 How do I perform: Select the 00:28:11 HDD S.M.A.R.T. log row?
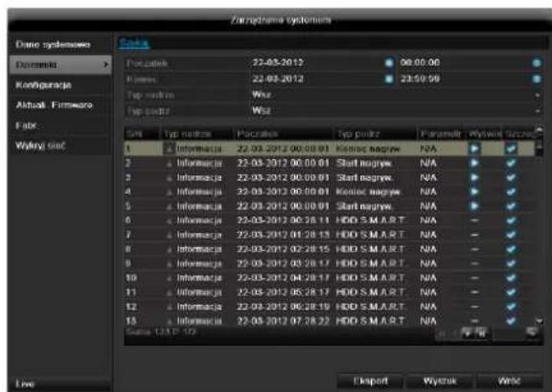[329, 220]
